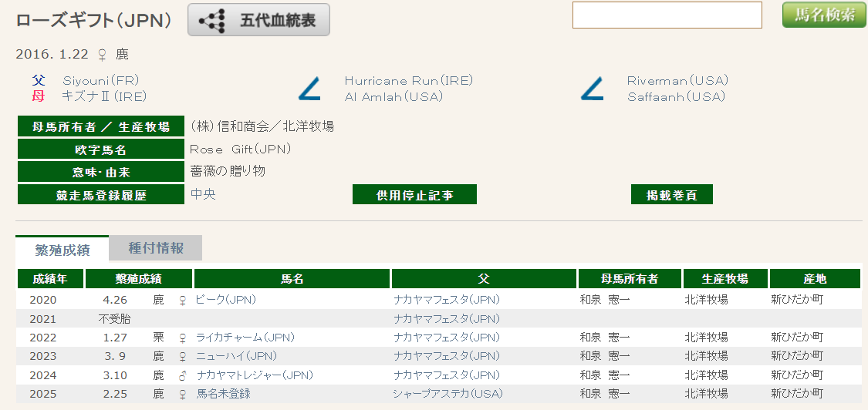Click the 意味・由来 label
The width and height of the screenshot is (868, 410).
[x=101, y=172]
